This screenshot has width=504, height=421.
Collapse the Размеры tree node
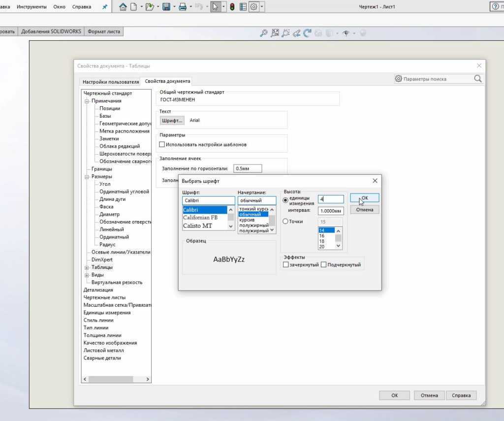87,176
